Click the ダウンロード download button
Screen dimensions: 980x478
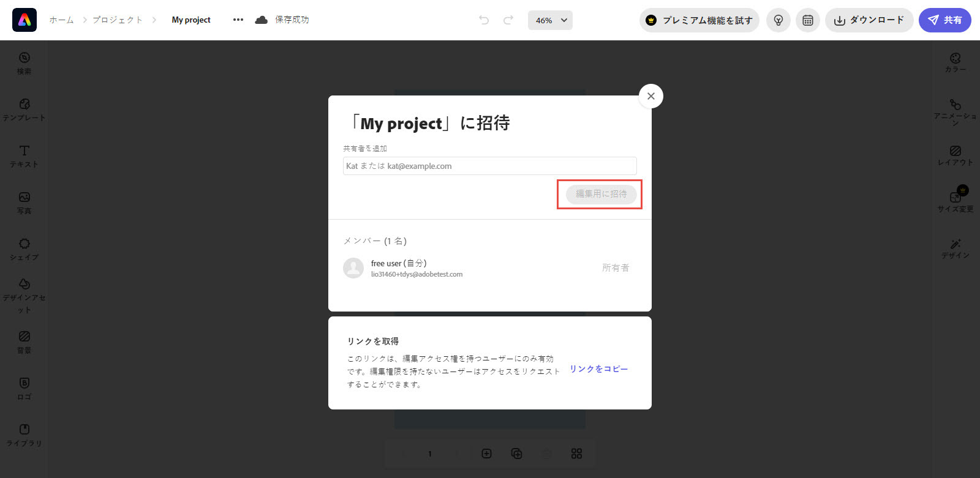[x=869, y=20]
